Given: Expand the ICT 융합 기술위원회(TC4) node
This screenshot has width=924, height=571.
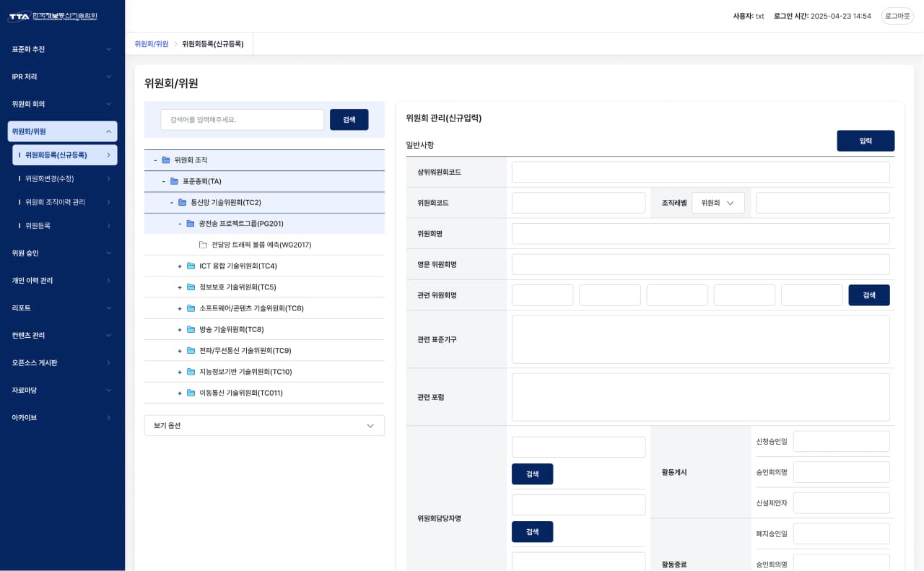Looking at the screenshot, I should 180,266.
